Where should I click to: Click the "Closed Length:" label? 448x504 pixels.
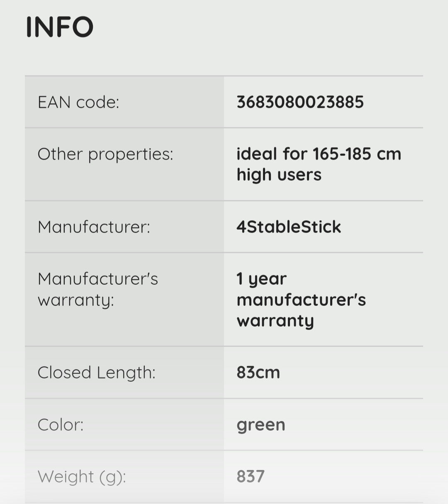coord(96,373)
